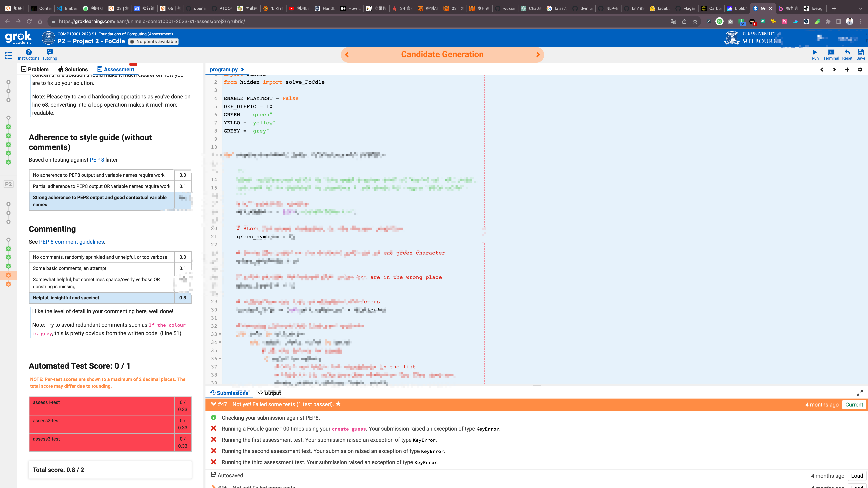Open the translate page icon

673,22
